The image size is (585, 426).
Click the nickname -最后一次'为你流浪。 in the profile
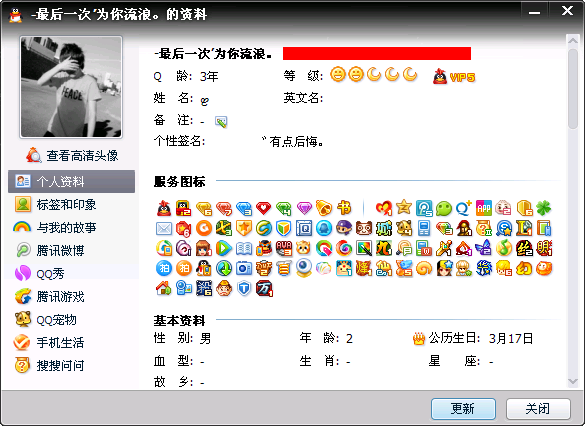pos(213,54)
